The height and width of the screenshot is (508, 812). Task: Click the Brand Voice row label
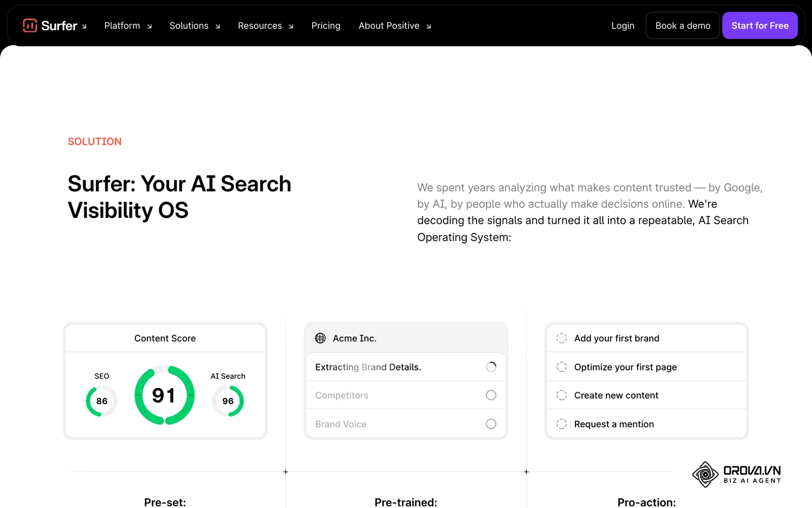click(341, 424)
